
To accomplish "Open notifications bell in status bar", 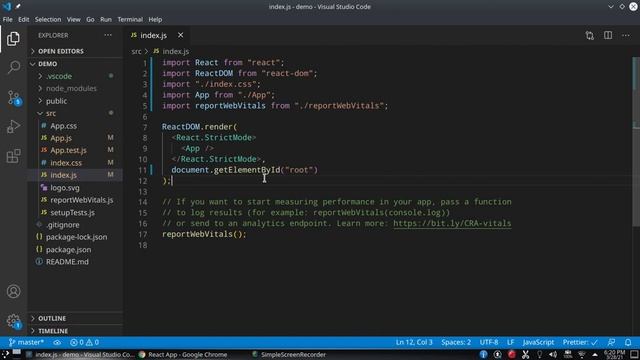I will [628, 342].
